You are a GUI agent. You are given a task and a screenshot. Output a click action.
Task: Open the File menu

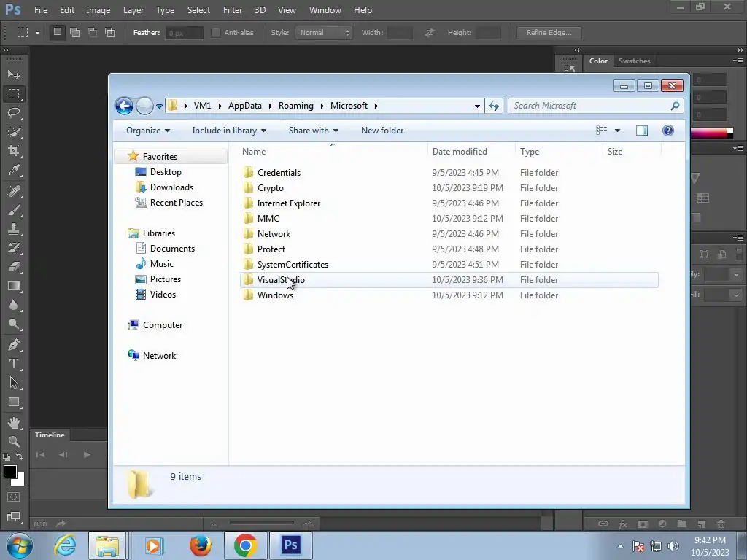point(41,10)
